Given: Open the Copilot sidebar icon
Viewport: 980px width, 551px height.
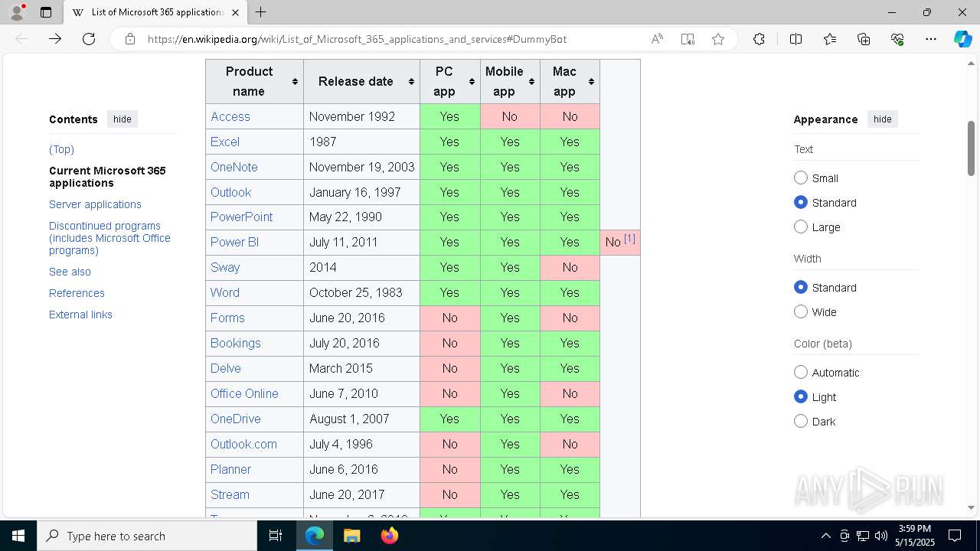Looking at the screenshot, I should (x=962, y=39).
